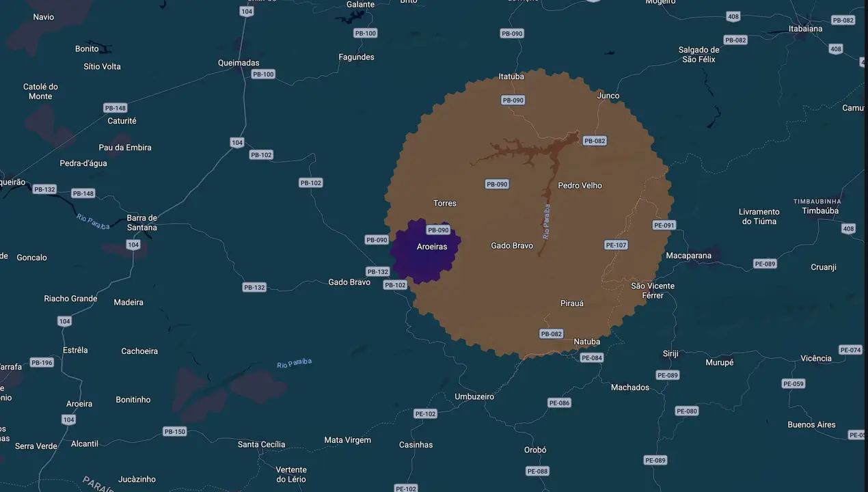Click the PE-091 road shield
This screenshot has width=868, height=492.
pos(664,225)
